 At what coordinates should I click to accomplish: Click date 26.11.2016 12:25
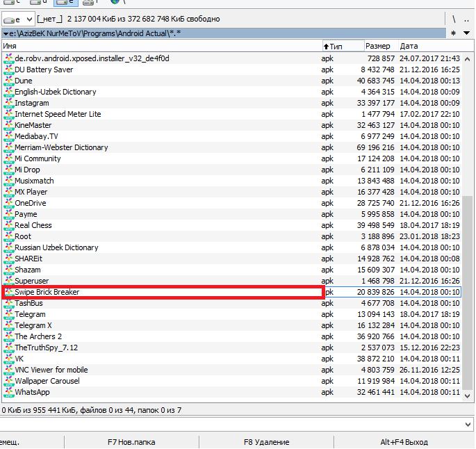click(x=429, y=370)
